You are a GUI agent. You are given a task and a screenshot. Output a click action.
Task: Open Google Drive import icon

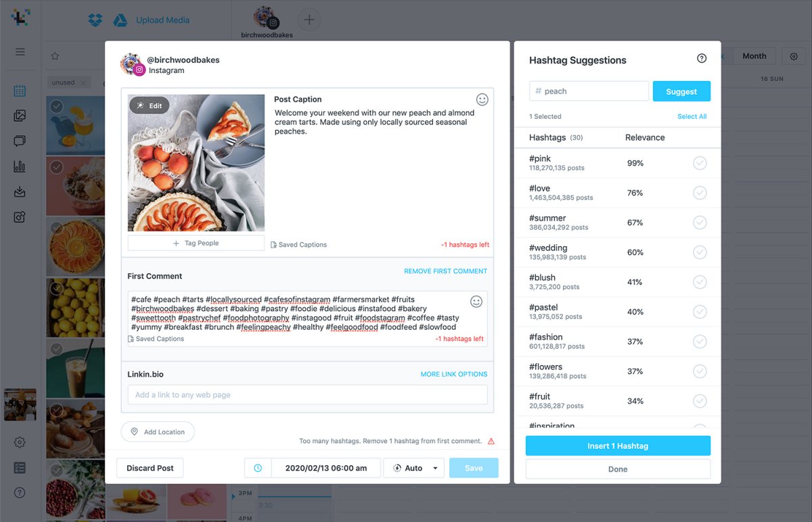[x=120, y=20]
